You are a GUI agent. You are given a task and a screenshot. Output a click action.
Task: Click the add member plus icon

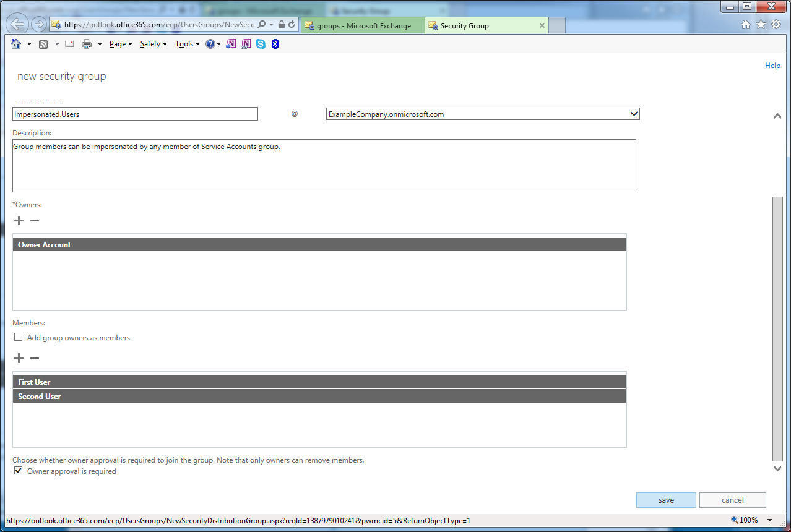pos(19,358)
